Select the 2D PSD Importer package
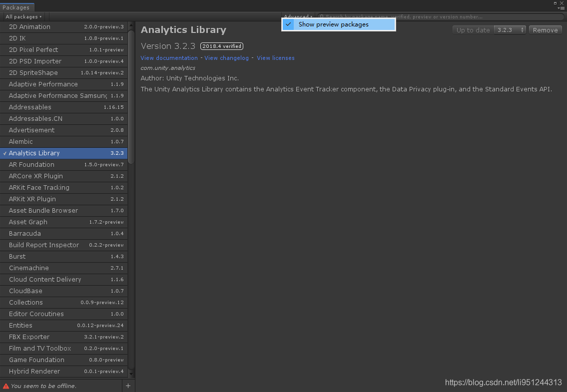Image resolution: width=567 pixels, height=392 pixels. pos(63,61)
